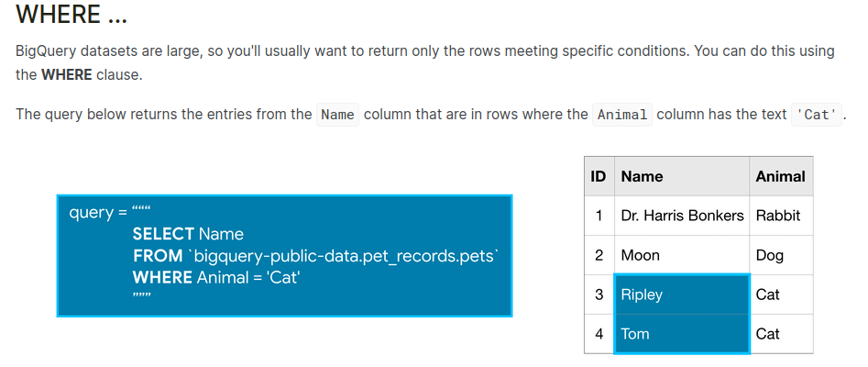
Task: Click the WHERE Animal = 'Cat' line
Action: tap(215, 277)
